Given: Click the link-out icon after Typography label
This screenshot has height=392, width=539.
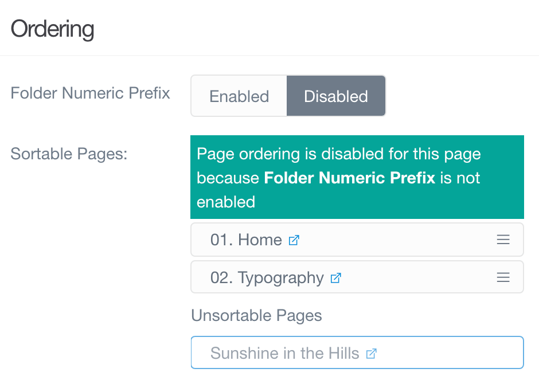Looking at the screenshot, I should [337, 278].
